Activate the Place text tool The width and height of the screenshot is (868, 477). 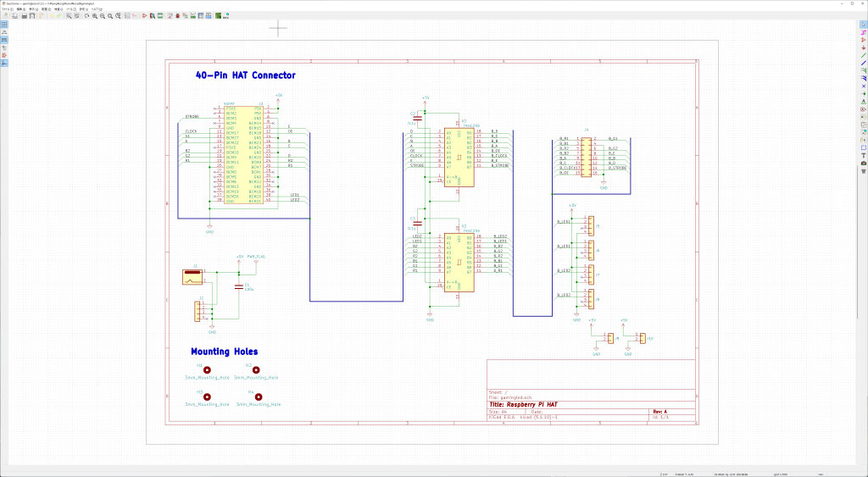pos(863,156)
